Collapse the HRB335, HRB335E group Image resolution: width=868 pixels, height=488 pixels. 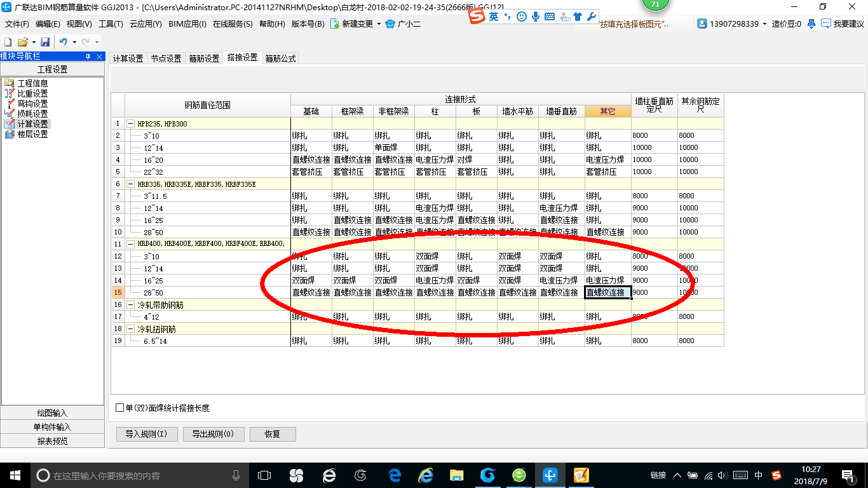[x=132, y=184]
